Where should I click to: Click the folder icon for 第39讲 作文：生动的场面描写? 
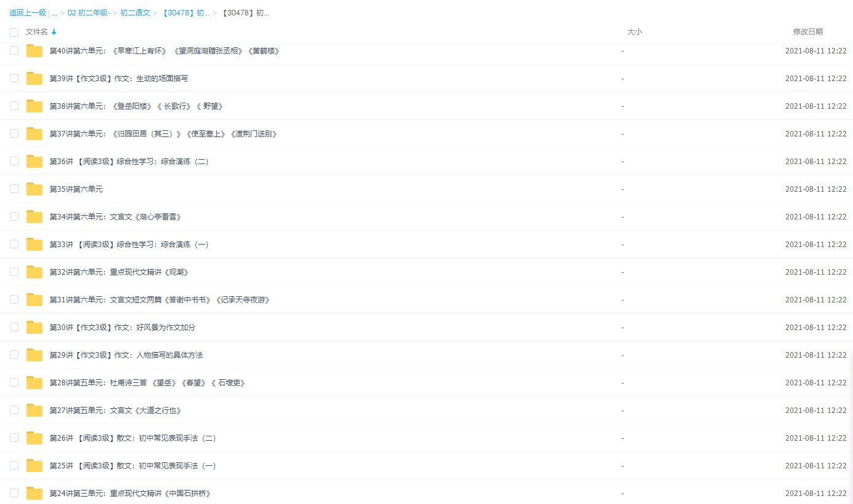tap(34, 79)
